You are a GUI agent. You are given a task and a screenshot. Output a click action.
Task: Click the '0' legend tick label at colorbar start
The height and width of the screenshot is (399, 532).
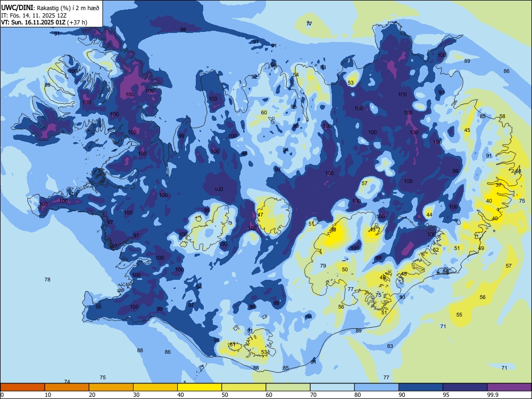click(2, 395)
